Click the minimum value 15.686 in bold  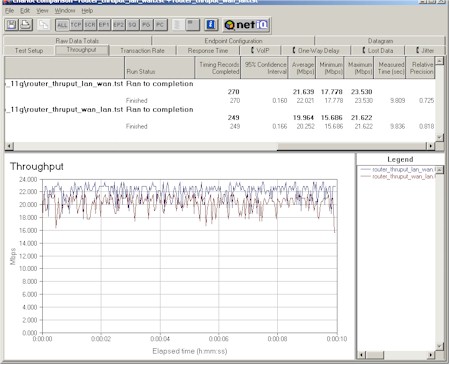332,118
